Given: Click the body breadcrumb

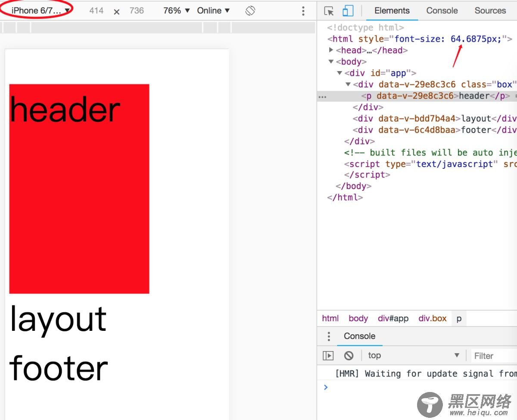Looking at the screenshot, I should click(358, 318).
